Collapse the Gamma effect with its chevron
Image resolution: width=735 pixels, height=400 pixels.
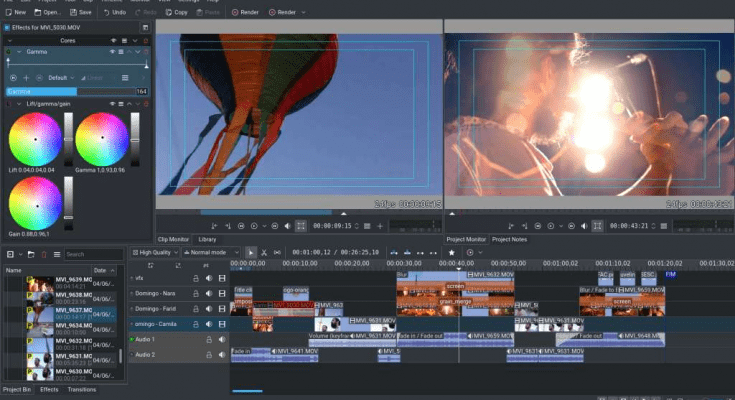[19, 52]
